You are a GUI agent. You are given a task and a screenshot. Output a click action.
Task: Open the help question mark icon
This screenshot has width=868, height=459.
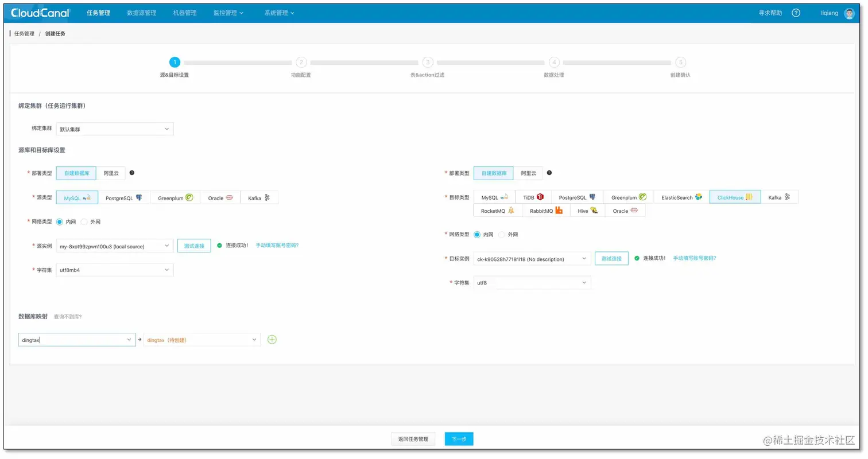(x=796, y=13)
